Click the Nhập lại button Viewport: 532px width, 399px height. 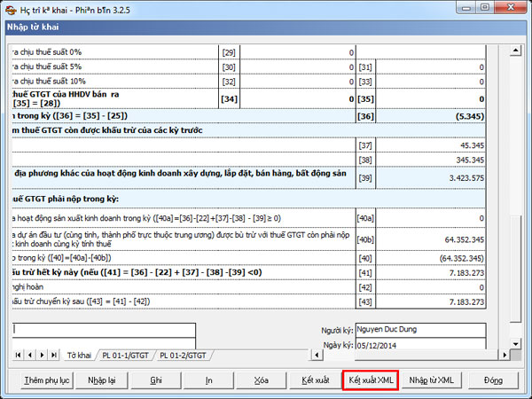coord(100,380)
